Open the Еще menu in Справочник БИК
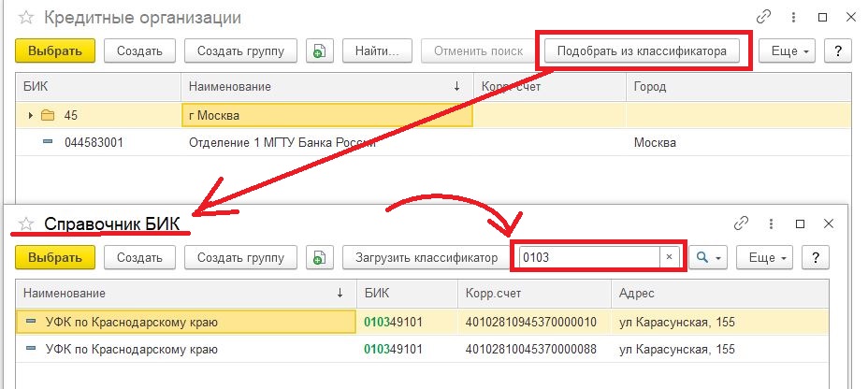Screen dimensions: 868x389 pyautogui.click(x=763, y=258)
